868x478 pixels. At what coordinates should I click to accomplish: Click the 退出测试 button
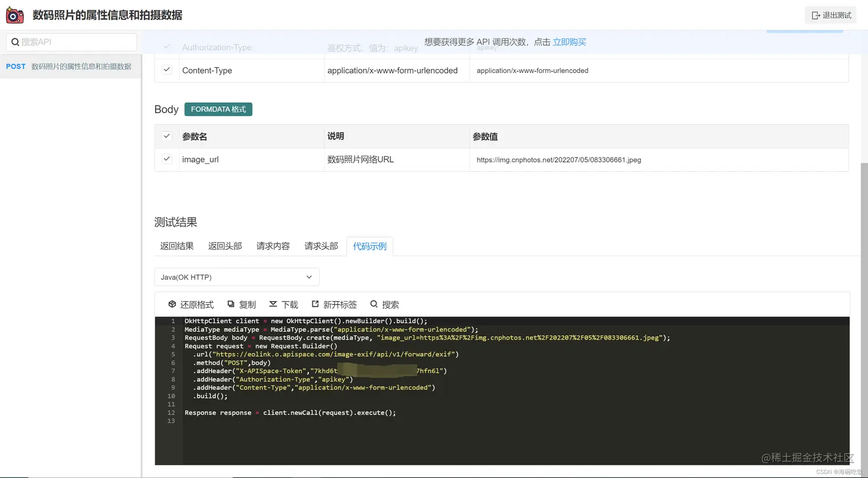click(x=831, y=16)
